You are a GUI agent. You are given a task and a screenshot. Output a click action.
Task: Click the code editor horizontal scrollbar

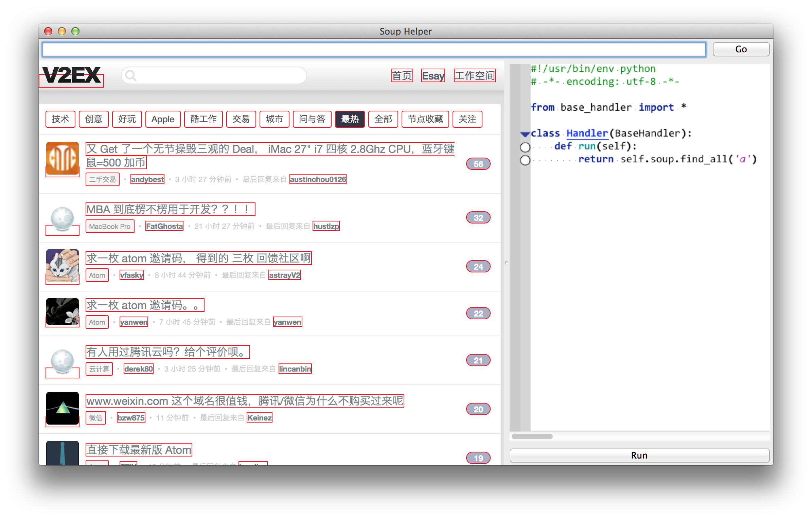(532, 436)
